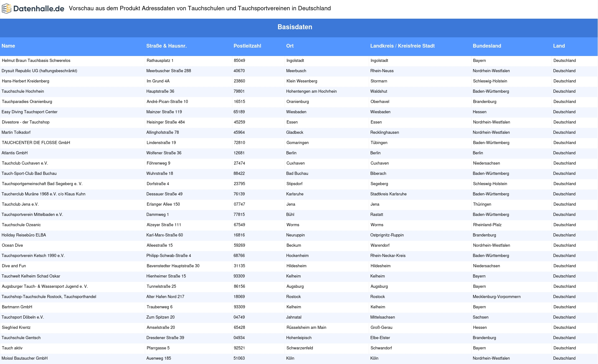
Task: Select Moissl Bautaucher GmbH name cell
Action: (x=25, y=358)
